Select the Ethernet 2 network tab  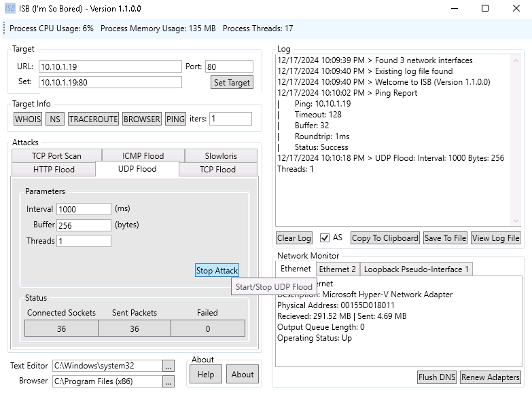(338, 269)
